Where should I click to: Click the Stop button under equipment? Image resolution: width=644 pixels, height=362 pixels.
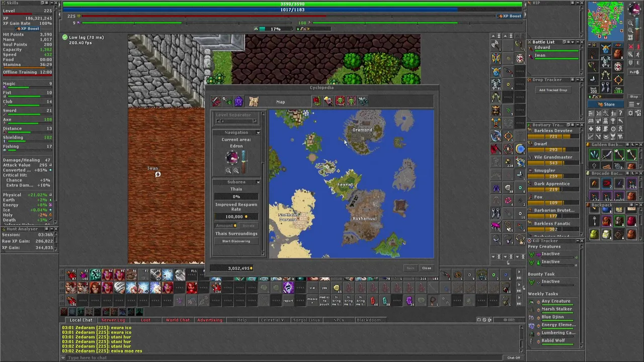pyautogui.click(x=633, y=97)
